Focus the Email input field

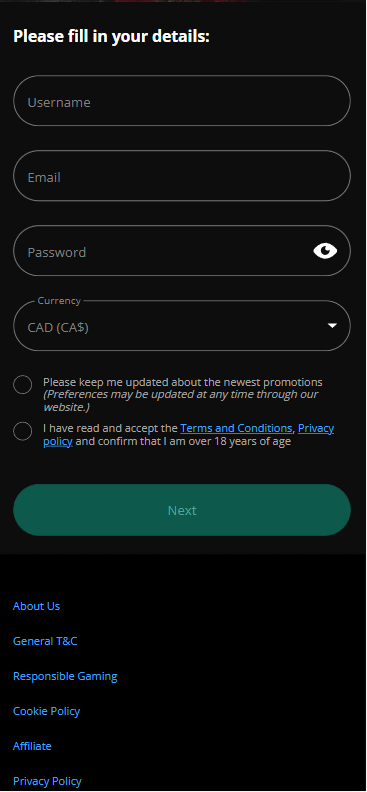point(182,176)
